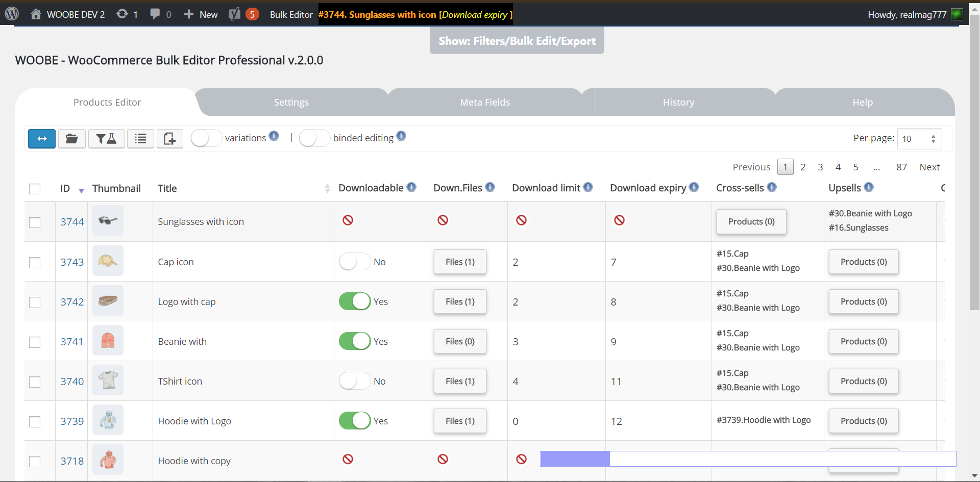Click the info icon beside Downloadable header
Screen dimensions: 980x482
click(x=411, y=187)
